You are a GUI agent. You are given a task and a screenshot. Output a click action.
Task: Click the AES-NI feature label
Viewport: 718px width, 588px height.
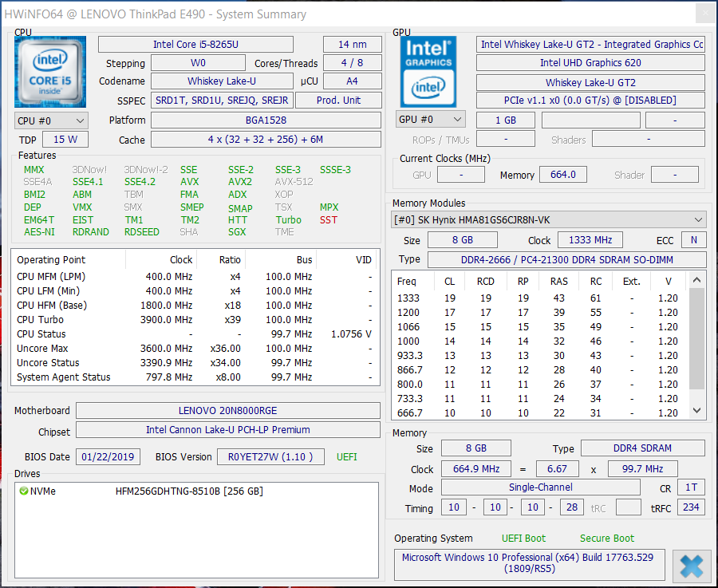[39, 231]
